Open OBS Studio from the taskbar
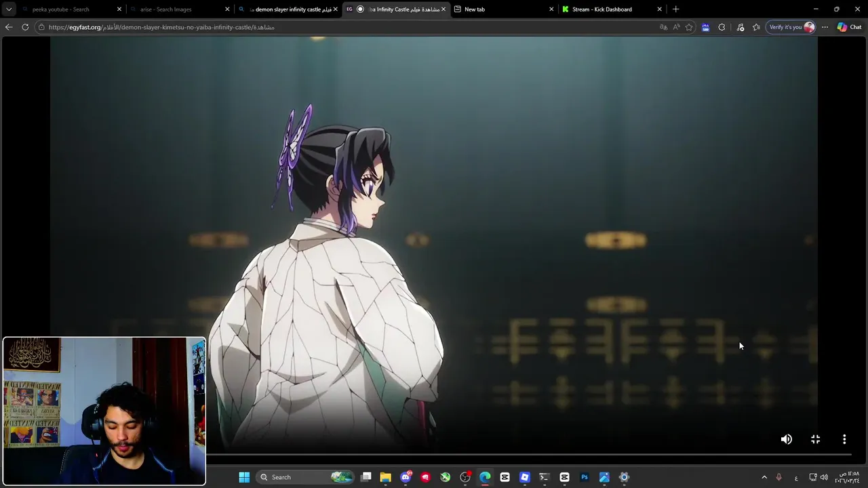 tap(465, 477)
